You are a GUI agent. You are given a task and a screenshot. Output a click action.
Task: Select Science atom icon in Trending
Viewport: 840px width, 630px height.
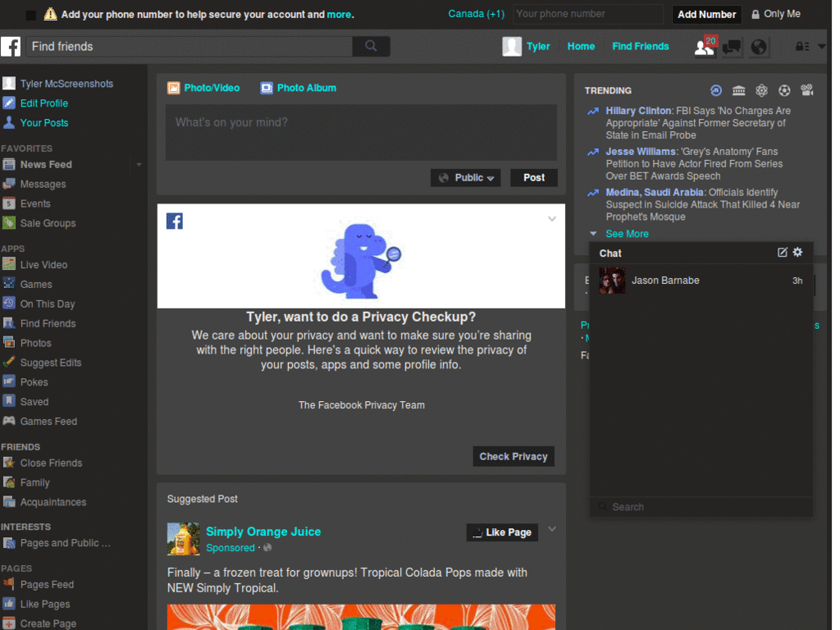point(761,90)
